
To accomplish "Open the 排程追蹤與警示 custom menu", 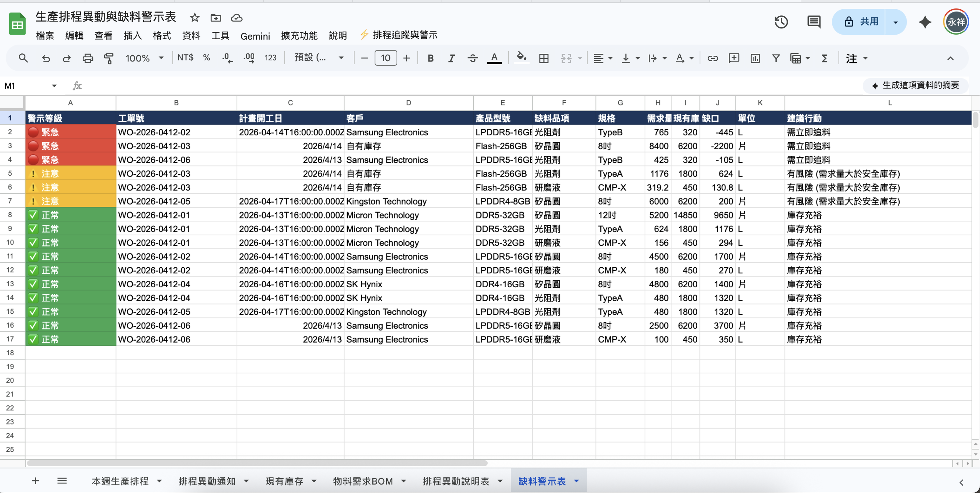I will click(399, 35).
